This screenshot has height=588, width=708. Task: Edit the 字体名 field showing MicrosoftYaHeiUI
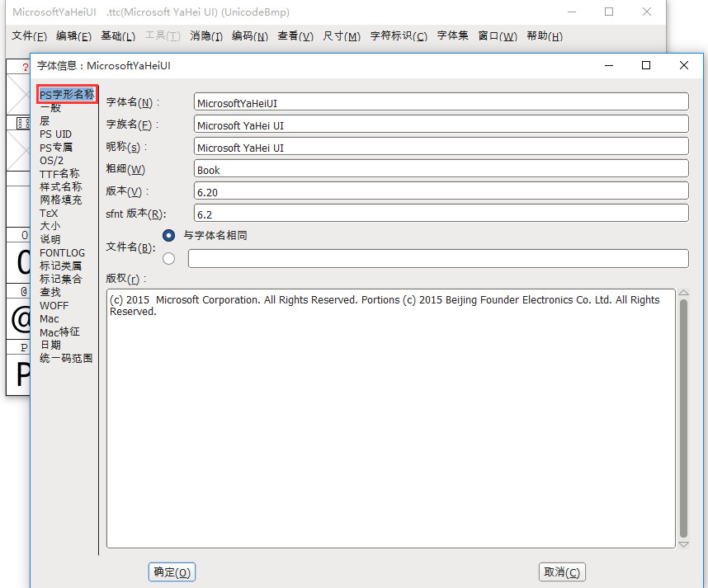pos(440,101)
